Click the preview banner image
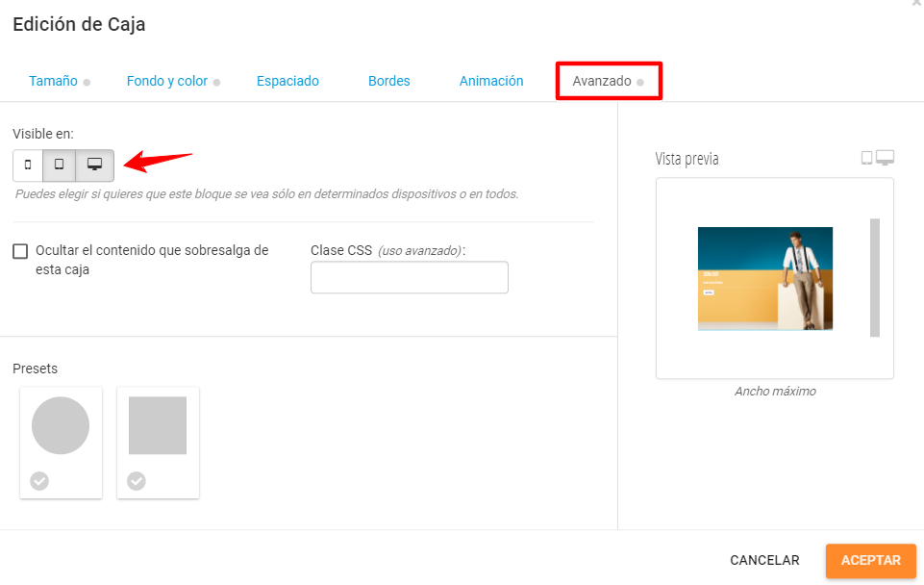924x585 pixels. click(x=765, y=278)
